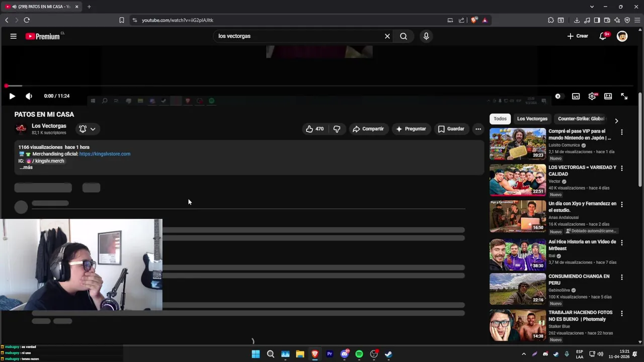
Task: Save video with Guardar
Action: [451, 129]
